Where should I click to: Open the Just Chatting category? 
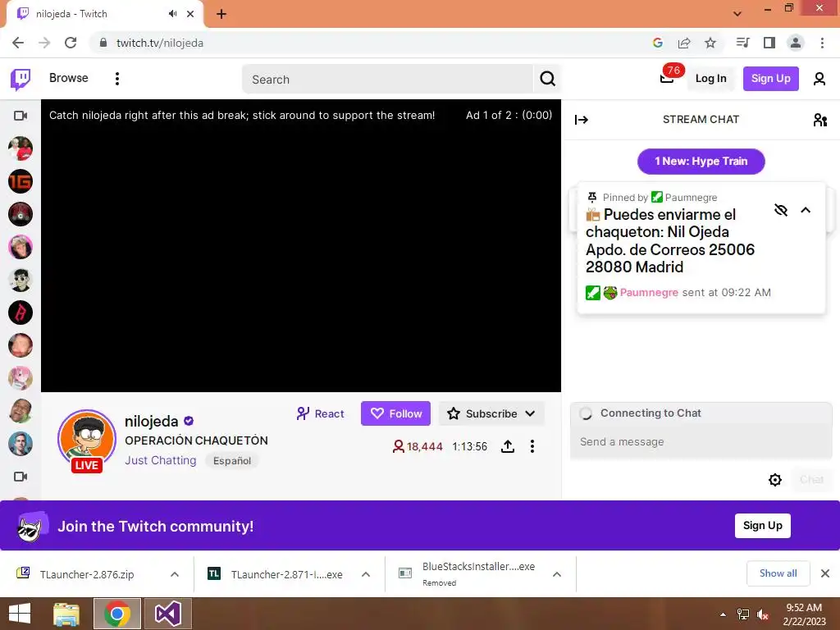160,460
